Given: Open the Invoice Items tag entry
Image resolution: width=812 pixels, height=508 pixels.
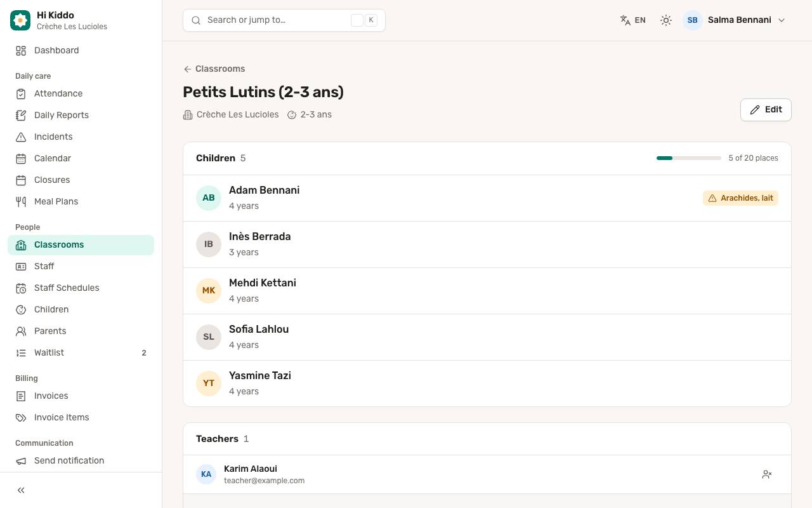Looking at the screenshot, I should [81, 417].
